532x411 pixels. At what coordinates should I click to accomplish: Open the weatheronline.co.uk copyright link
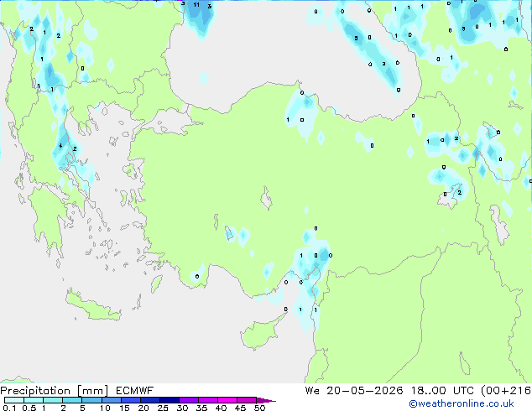[x=461, y=403]
